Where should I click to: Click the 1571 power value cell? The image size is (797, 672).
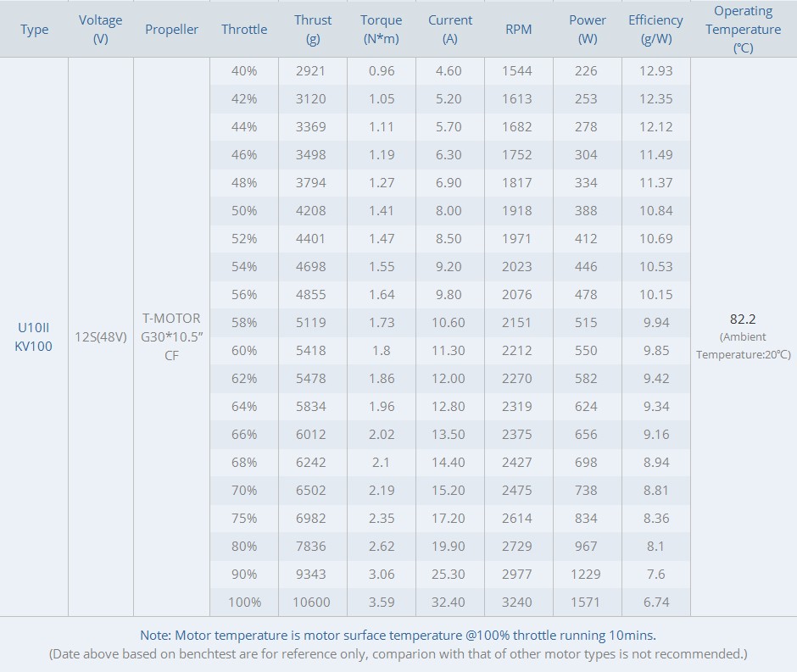click(x=586, y=603)
